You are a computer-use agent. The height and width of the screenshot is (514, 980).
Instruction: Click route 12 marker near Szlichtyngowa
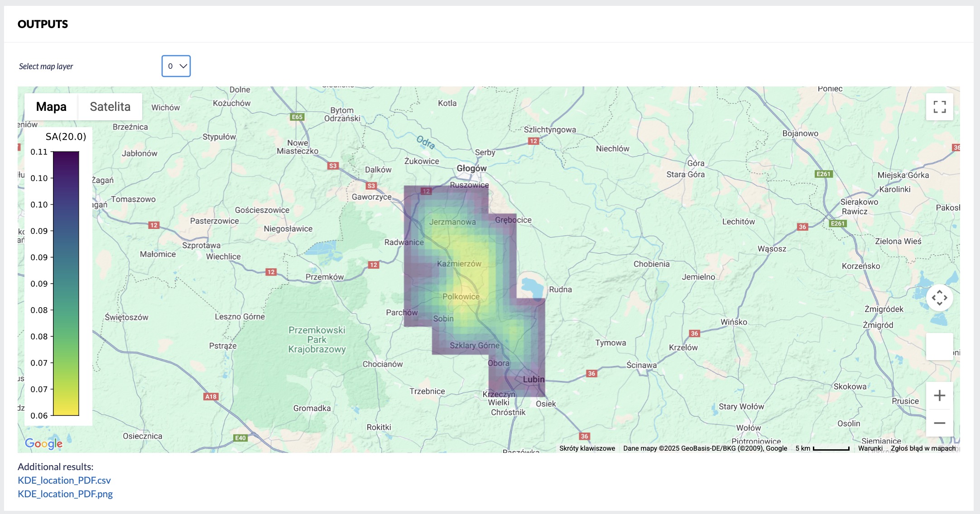click(533, 141)
